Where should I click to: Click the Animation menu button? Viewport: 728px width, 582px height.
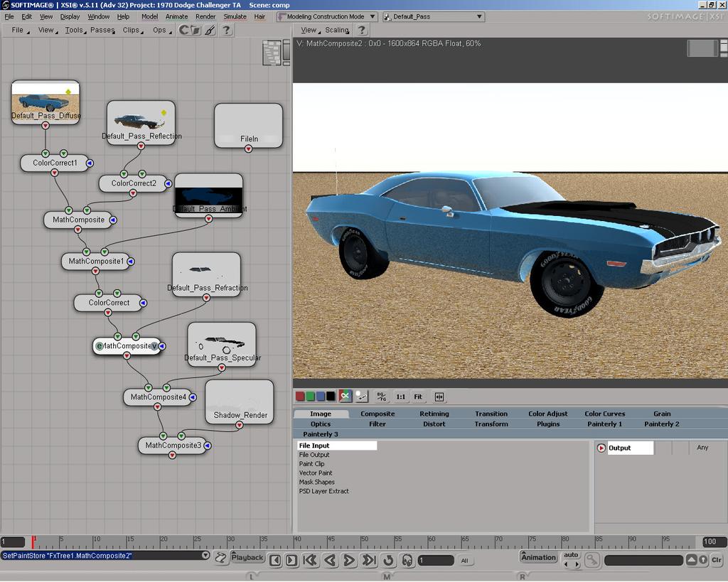[x=538, y=557]
